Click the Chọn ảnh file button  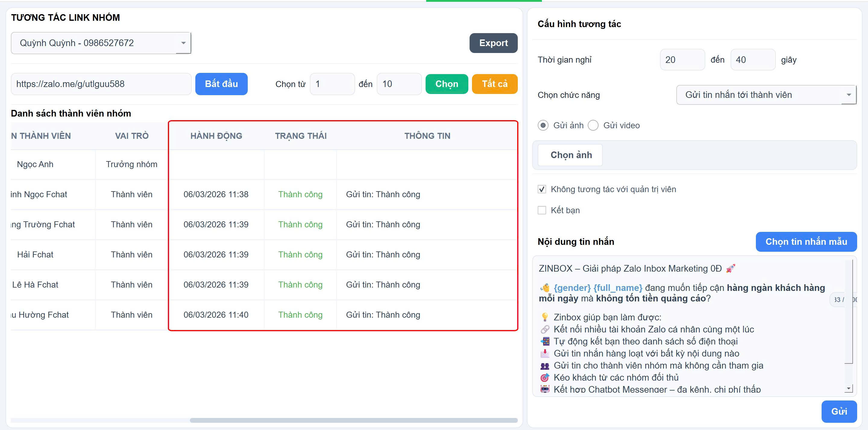(x=571, y=155)
